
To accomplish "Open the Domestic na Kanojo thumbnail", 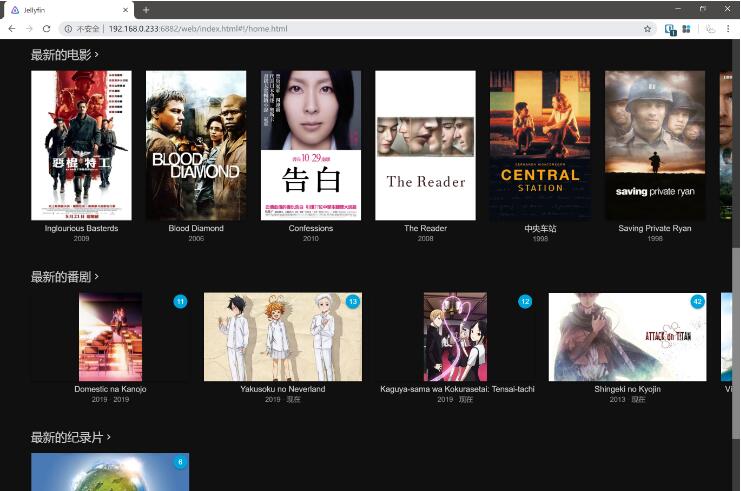I will tap(110, 337).
